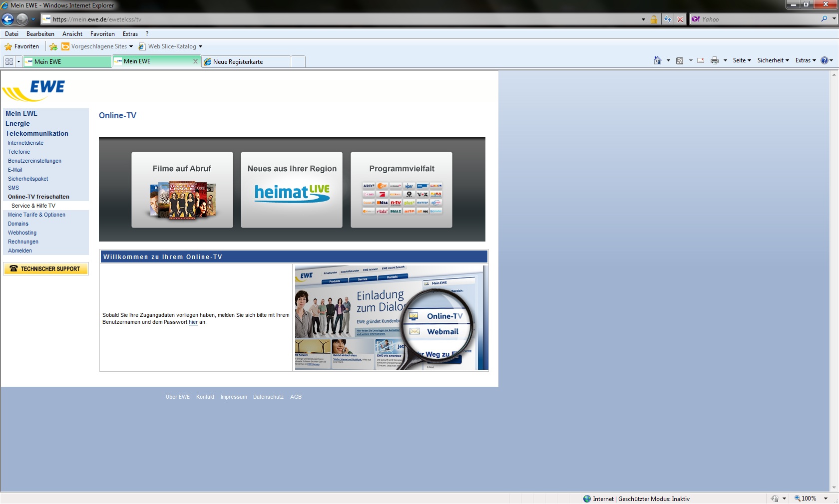
Task: Click the Read mail envelope icon
Action: point(701,60)
